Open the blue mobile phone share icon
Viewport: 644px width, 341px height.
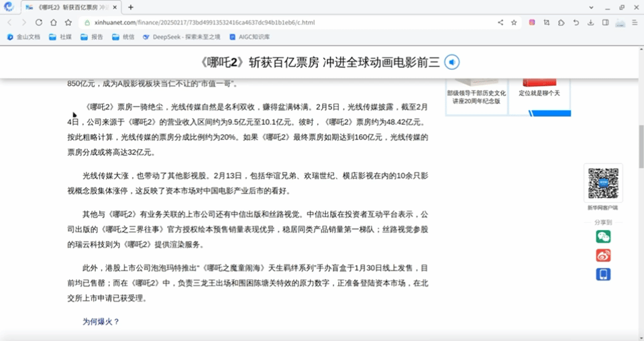(603, 274)
